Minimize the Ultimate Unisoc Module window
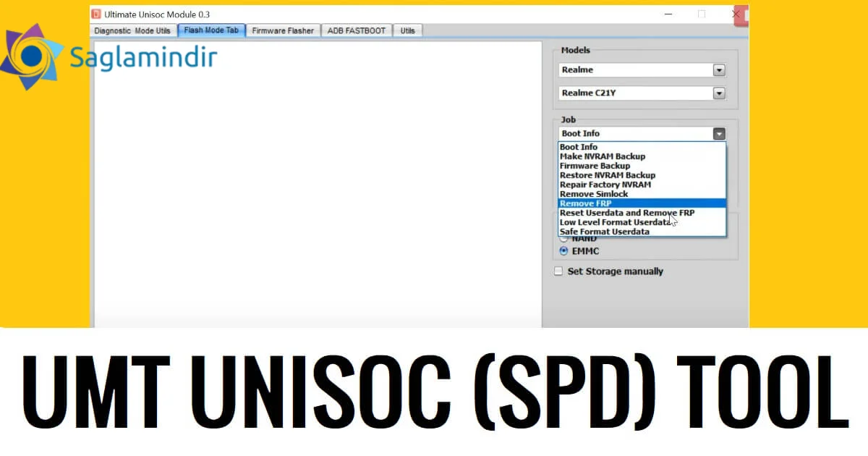 tap(668, 14)
